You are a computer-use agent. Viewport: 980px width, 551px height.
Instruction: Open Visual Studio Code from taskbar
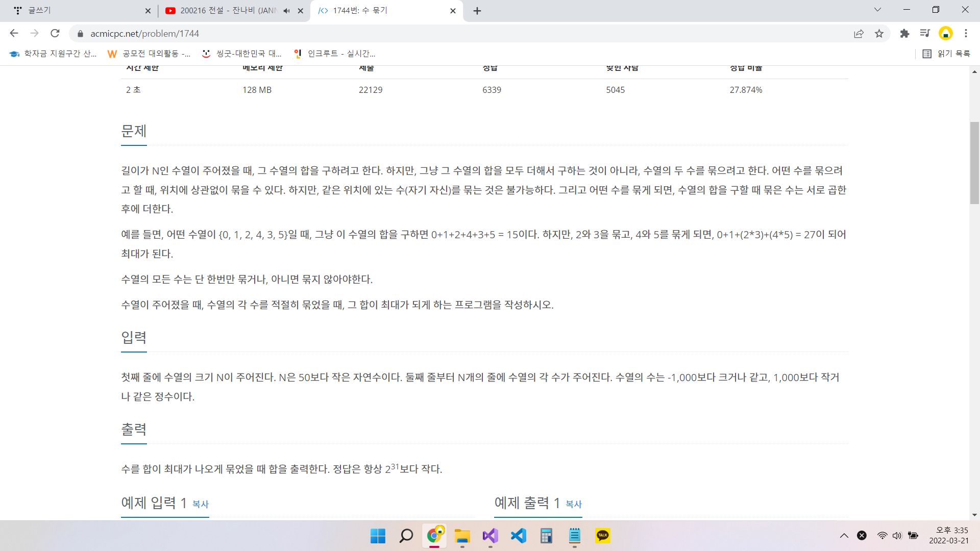click(518, 536)
